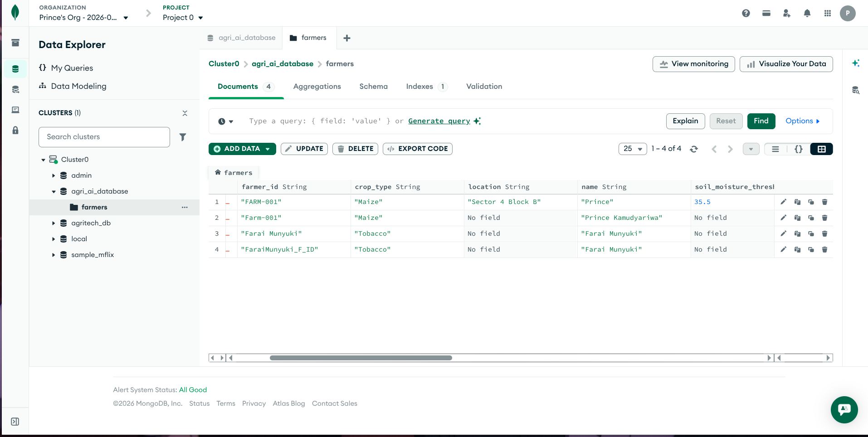Click the filter clusters funnel icon
Screen dimensions: 868x437
pyautogui.click(x=183, y=137)
